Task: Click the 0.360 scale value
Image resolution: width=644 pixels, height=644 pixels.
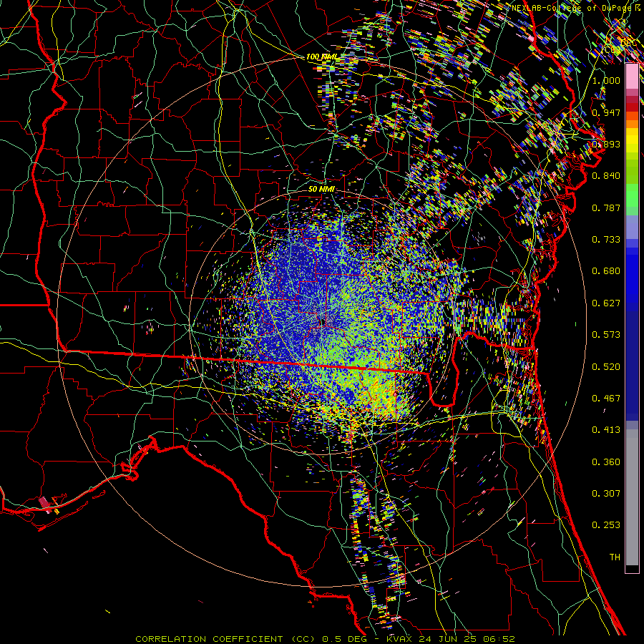Action: click(606, 462)
